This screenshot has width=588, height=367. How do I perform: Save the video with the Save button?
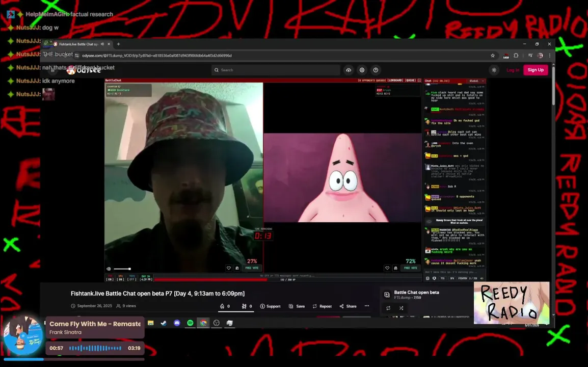[297, 306]
